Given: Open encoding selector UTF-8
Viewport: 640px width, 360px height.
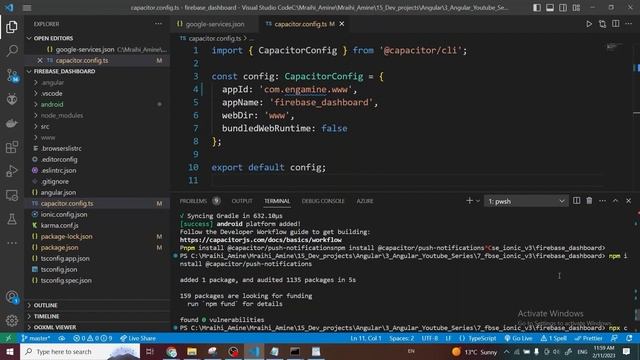Looking at the screenshot, I should 429,338.
